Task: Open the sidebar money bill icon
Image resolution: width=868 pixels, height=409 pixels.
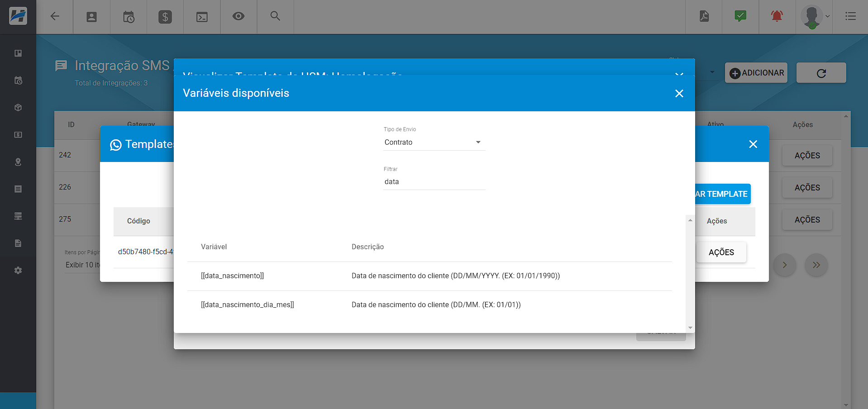Action: (18, 135)
